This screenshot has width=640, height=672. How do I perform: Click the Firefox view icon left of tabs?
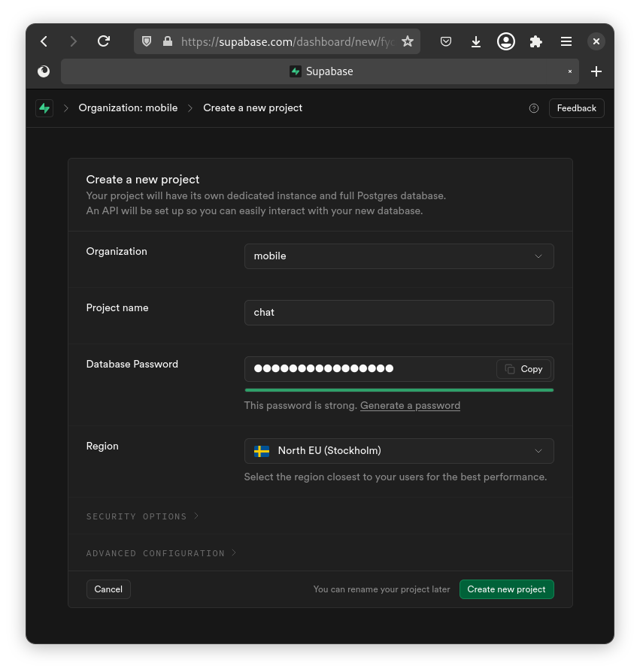44,71
